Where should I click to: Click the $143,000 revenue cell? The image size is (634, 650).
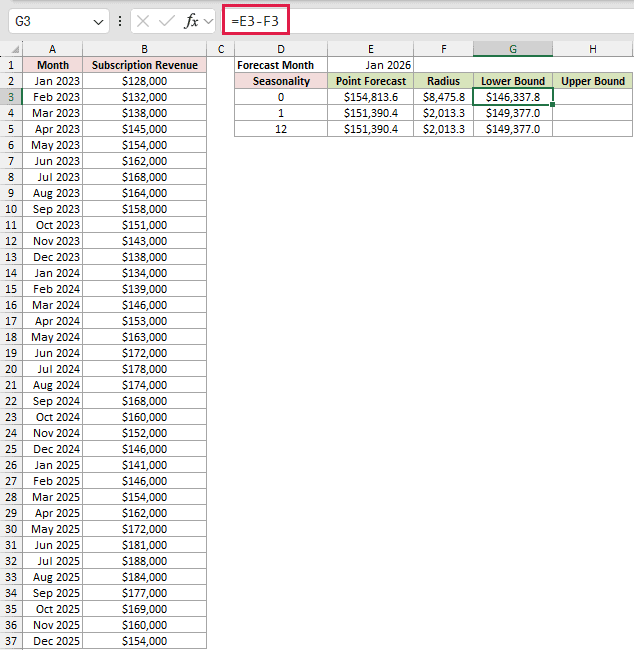[x=144, y=241]
